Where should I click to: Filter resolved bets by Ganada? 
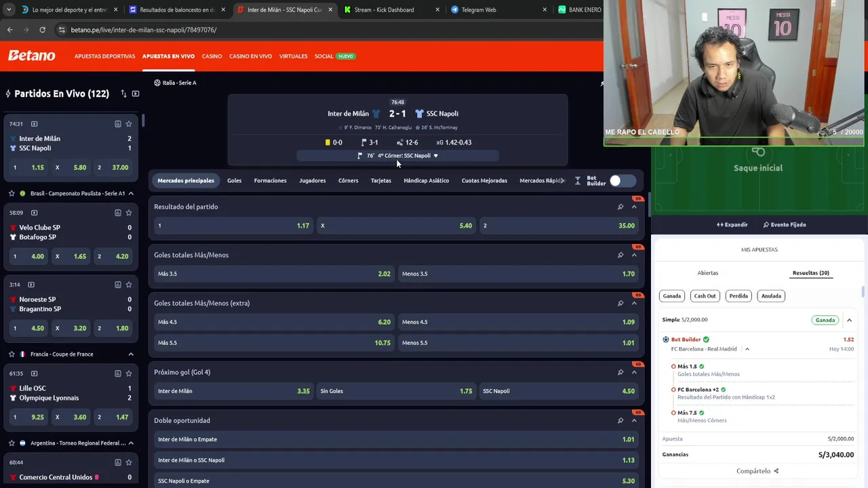point(672,296)
